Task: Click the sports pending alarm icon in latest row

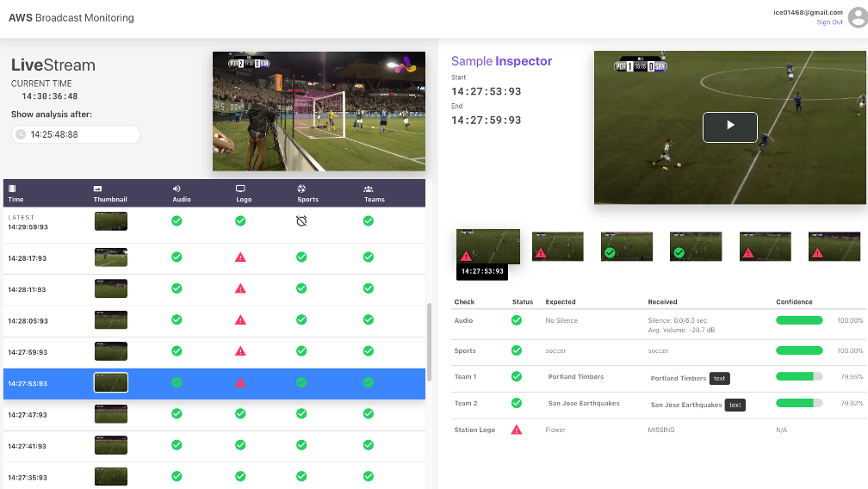Action: tap(301, 221)
